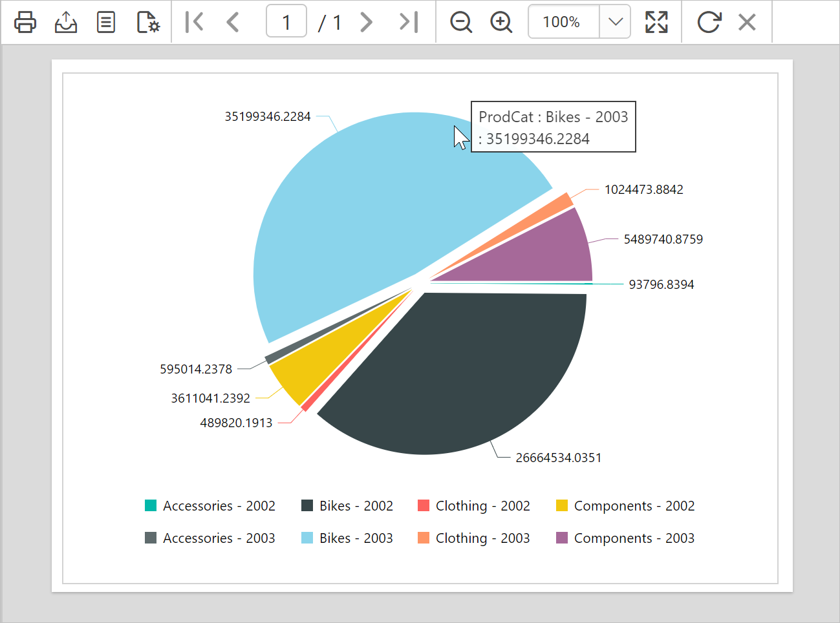Print the report
This screenshot has width=840, height=623.
pyautogui.click(x=25, y=21)
